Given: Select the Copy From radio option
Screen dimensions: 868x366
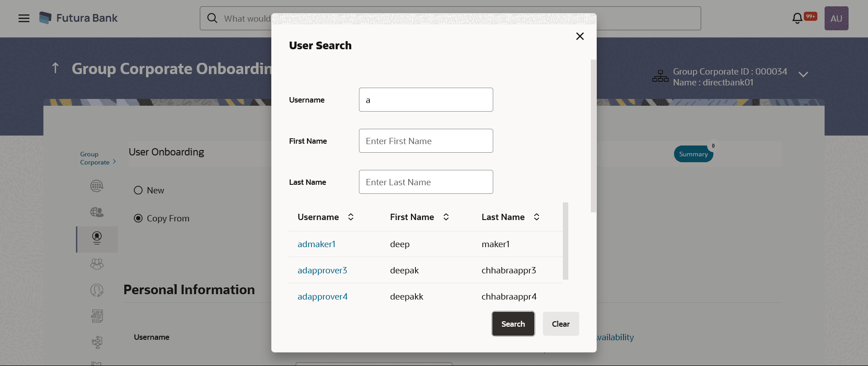Looking at the screenshot, I should [x=138, y=219].
